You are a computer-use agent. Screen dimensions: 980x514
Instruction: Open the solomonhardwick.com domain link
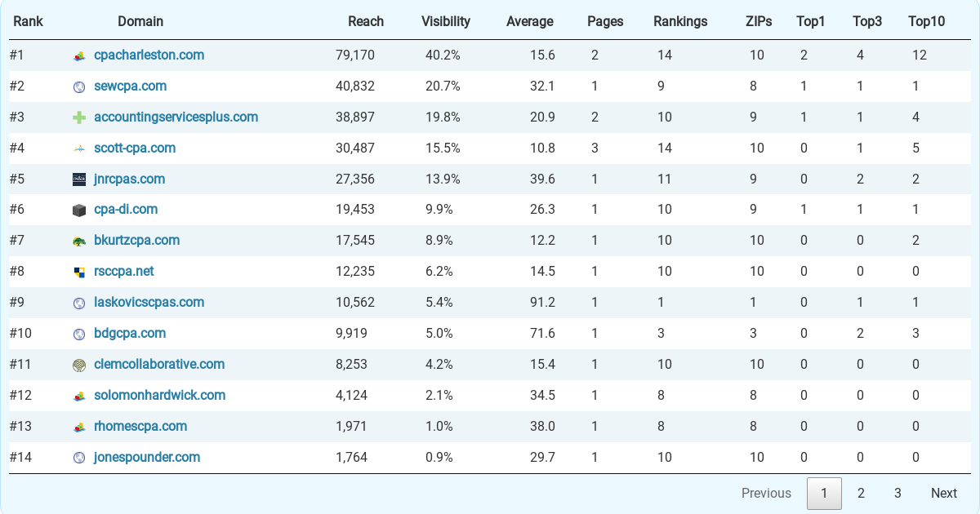pos(159,395)
